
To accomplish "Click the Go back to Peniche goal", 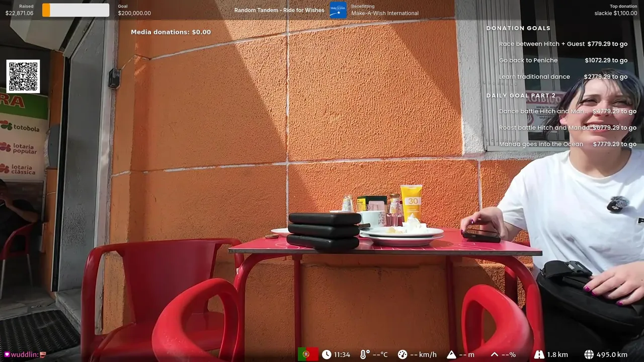I will coord(528,60).
